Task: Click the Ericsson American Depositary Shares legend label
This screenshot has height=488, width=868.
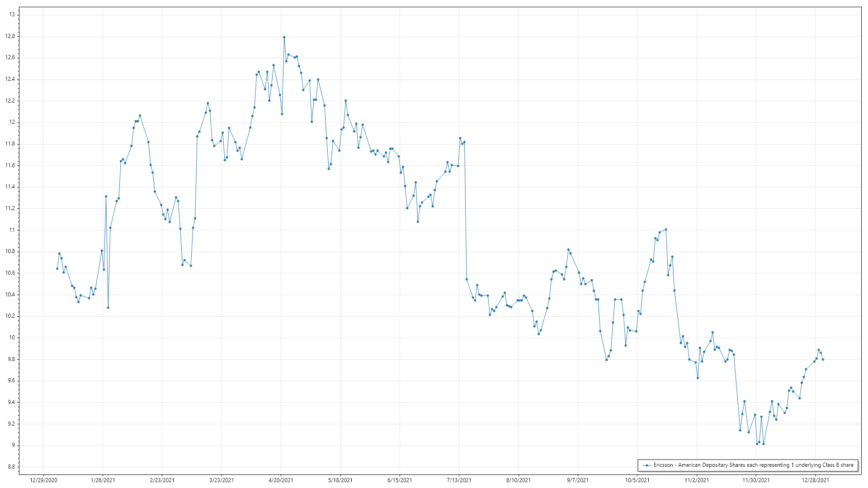Action: pyautogui.click(x=753, y=465)
